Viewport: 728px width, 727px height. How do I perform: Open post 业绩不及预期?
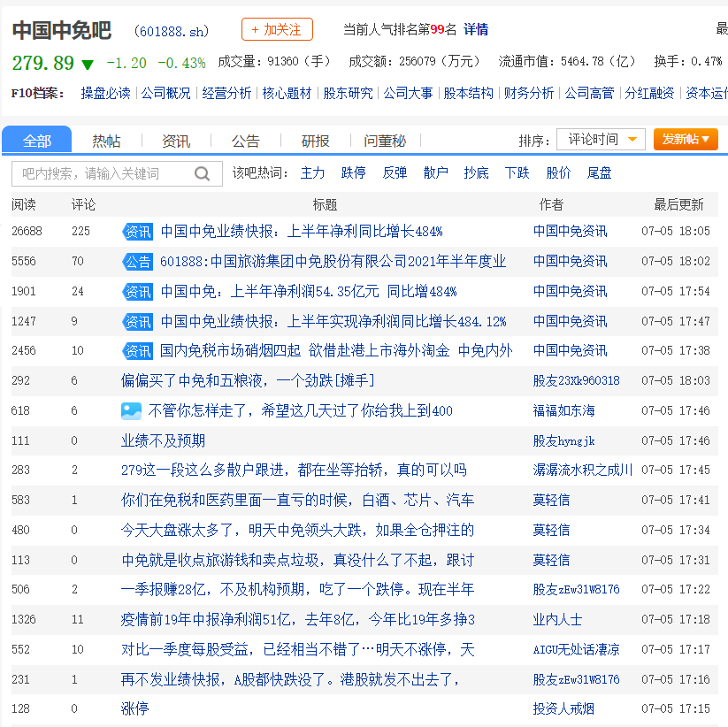pos(163,441)
